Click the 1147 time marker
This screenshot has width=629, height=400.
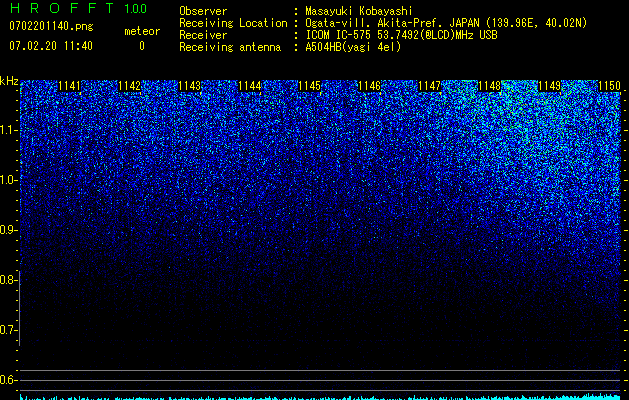pyautogui.click(x=430, y=86)
